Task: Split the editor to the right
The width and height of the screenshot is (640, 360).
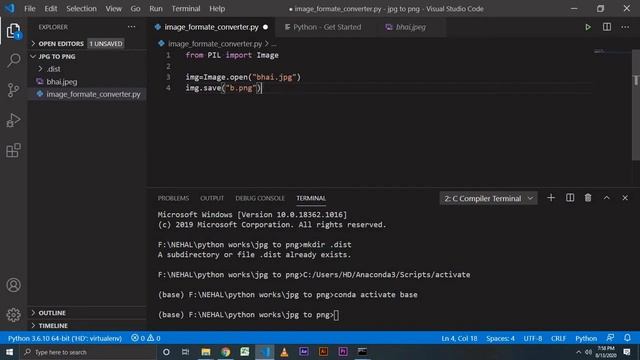Action: [x=607, y=27]
